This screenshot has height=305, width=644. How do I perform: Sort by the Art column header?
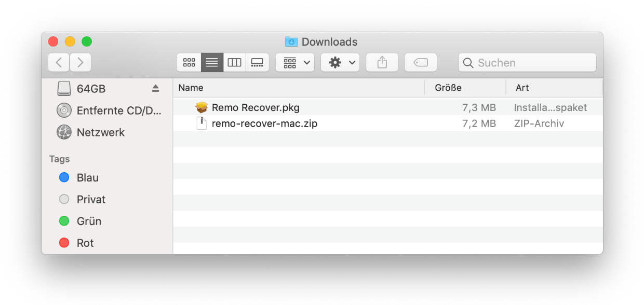554,88
